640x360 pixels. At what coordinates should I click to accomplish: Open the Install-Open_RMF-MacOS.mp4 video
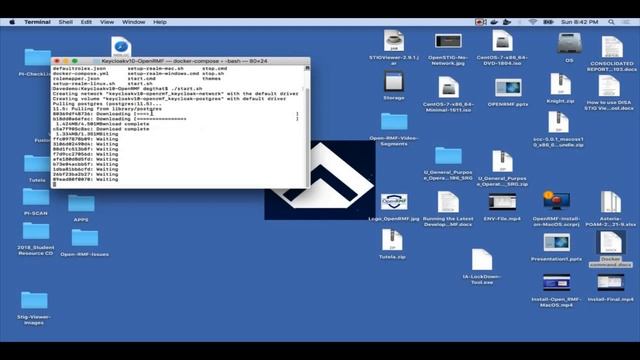556,282
